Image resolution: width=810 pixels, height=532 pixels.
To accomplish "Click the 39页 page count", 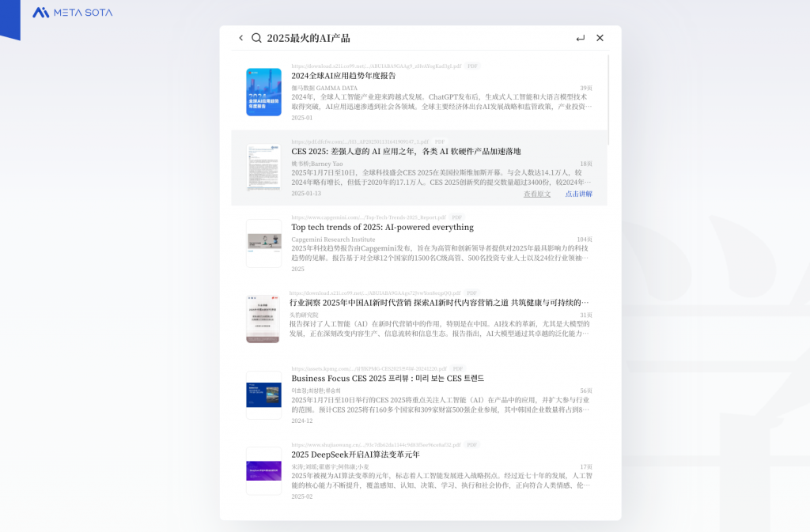I will coord(586,89).
